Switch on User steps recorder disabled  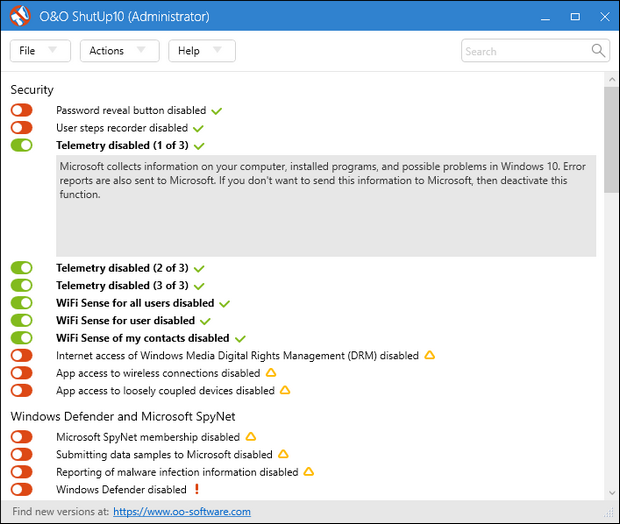coord(22,128)
